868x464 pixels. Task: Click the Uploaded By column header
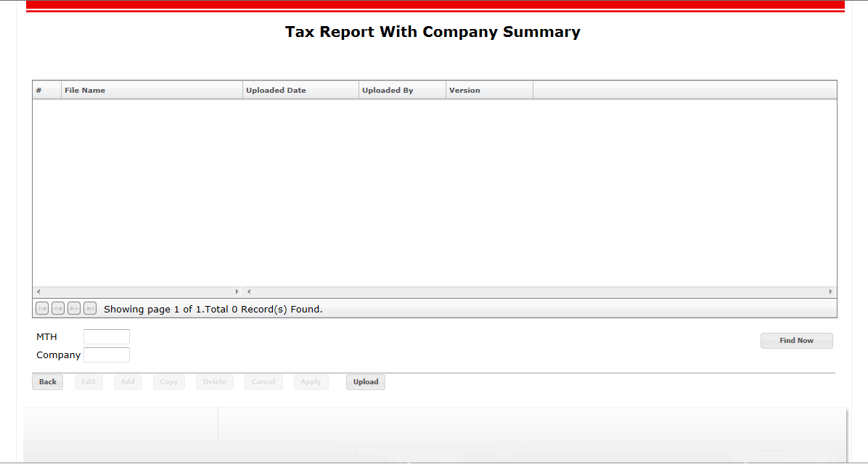click(402, 91)
